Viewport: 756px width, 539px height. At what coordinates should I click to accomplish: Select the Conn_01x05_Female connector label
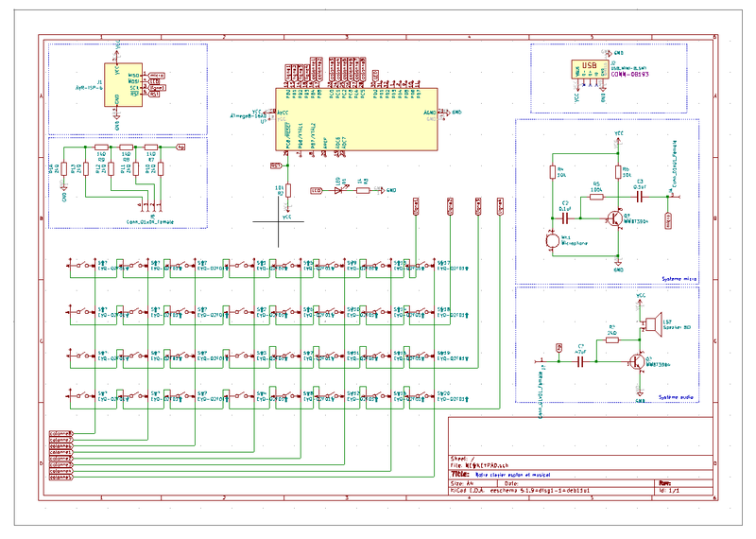coord(149,221)
